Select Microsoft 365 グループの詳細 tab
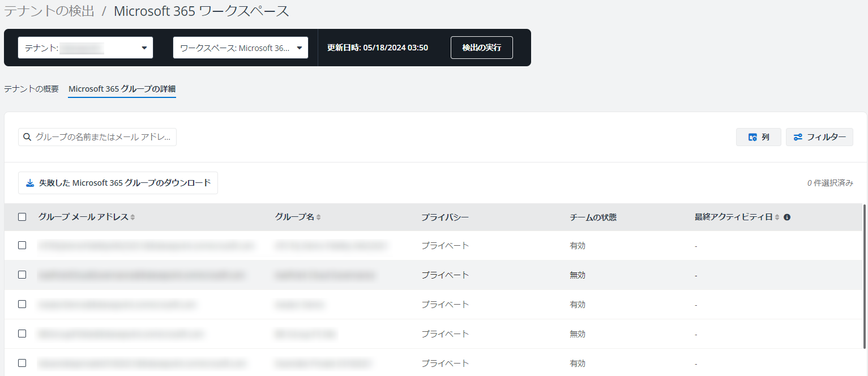Screen dimensions: 868x376 (122, 89)
